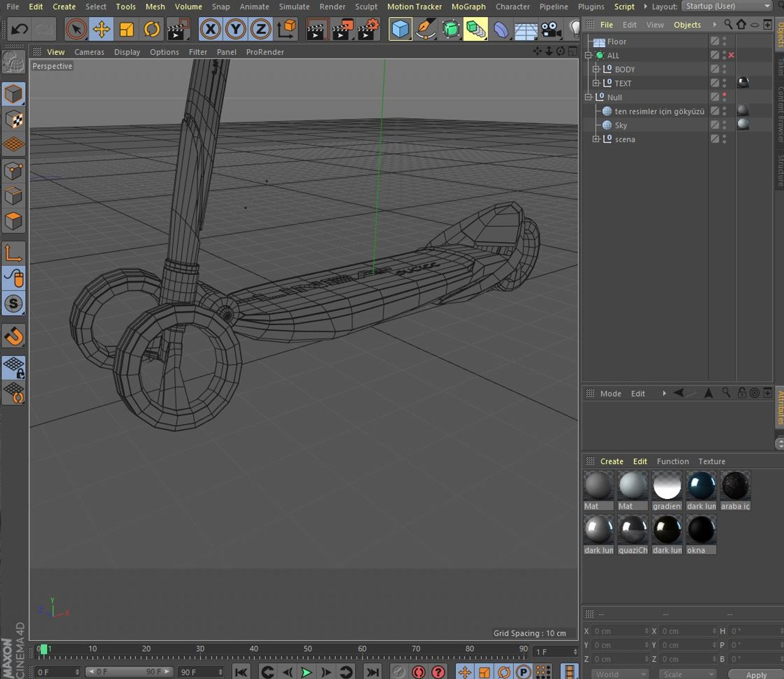Click the current frame 1 F field
Screen dimensions: 784x679
click(x=555, y=652)
